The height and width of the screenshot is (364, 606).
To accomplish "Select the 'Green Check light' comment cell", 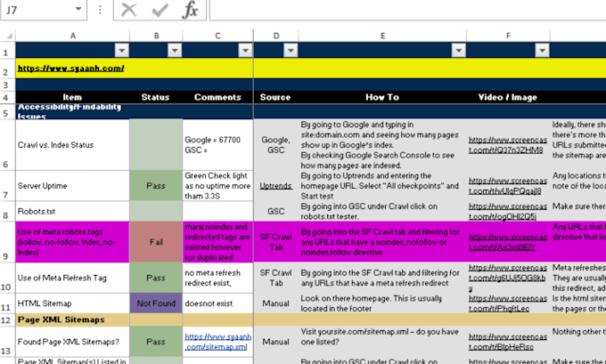I will point(218,186).
